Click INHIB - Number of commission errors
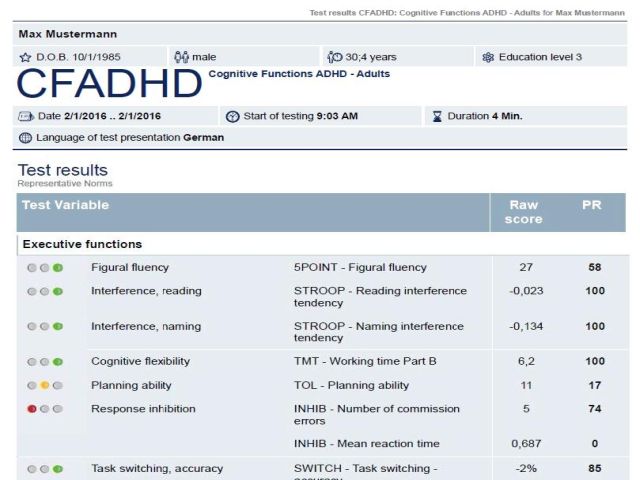Viewport: 640px width, 480px height. coord(377,415)
